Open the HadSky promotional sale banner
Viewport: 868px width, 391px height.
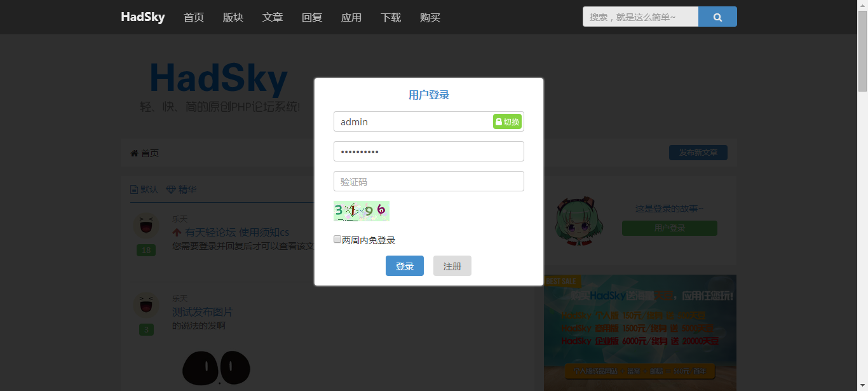tap(640, 333)
